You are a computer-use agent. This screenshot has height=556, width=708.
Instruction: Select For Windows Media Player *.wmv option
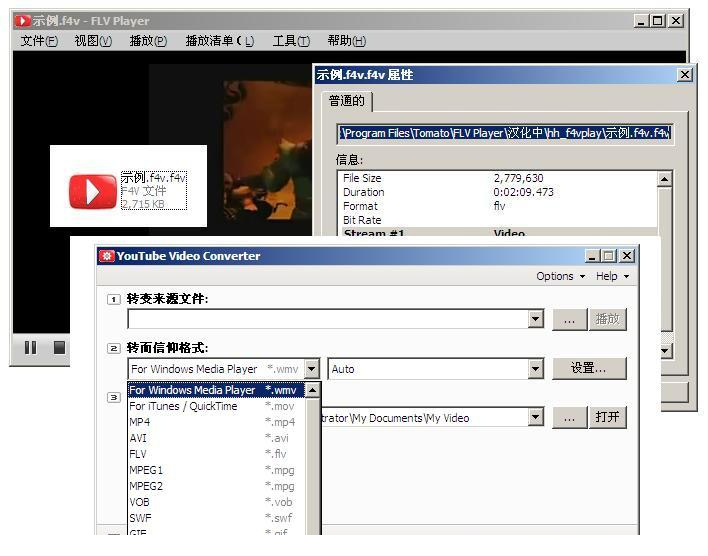pos(216,390)
